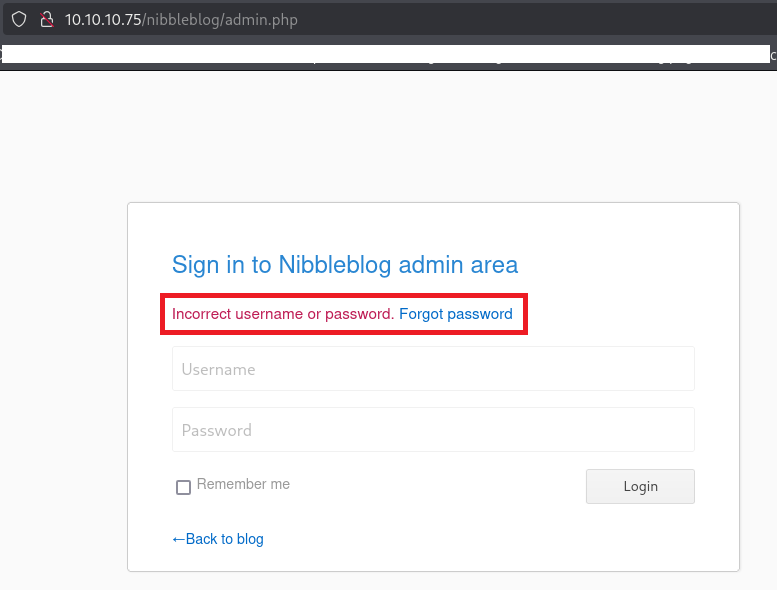This screenshot has height=590, width=777.
Task: Open the insecure connection padlock icon
Action: (x=45, y=19)
